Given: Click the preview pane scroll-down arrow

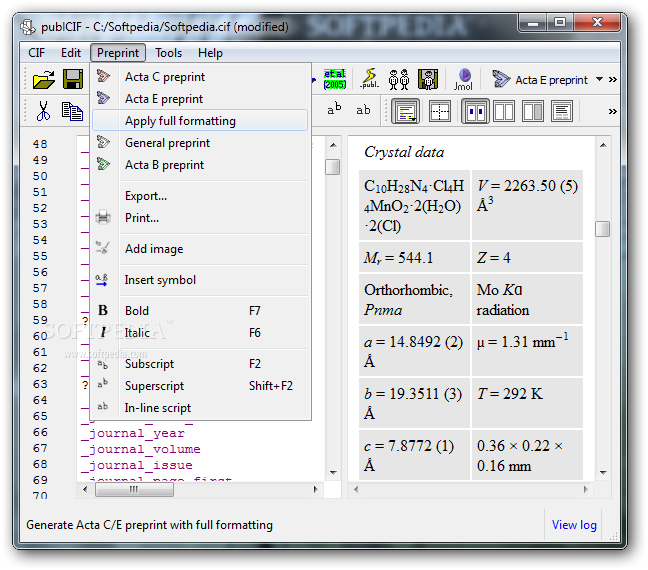Looking at the screenshot, I should point(603,472).
